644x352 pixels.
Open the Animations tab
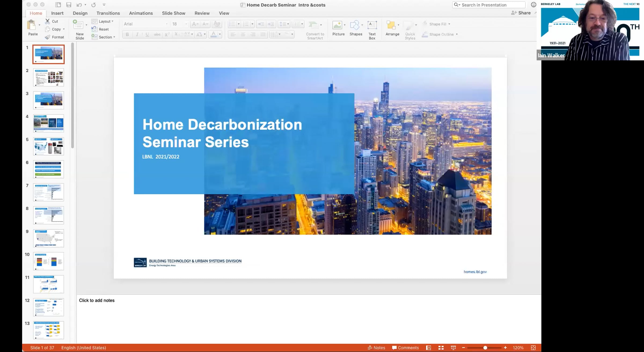pyautogui.click(x=141, y=13)
